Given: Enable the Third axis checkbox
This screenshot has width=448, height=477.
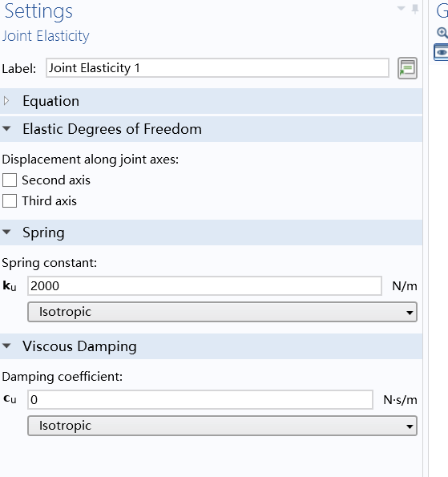Looking at the screenshot, I should pyautogui.click(x=10, y=200).
